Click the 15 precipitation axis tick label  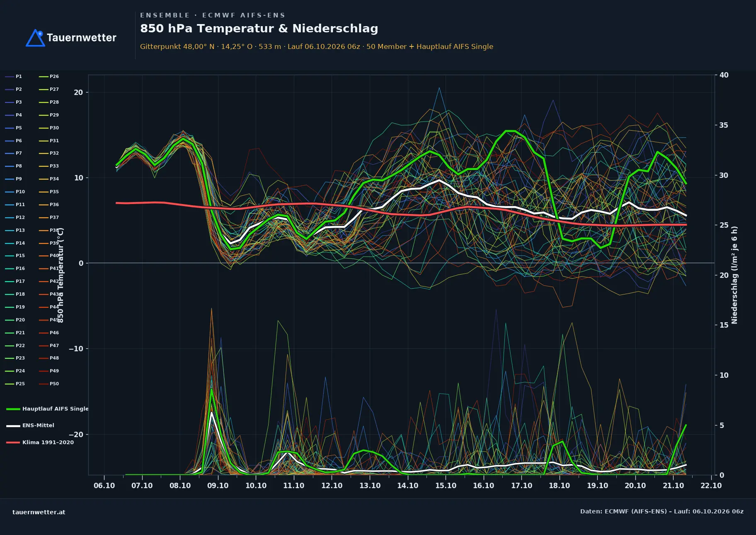pos(724,325)
